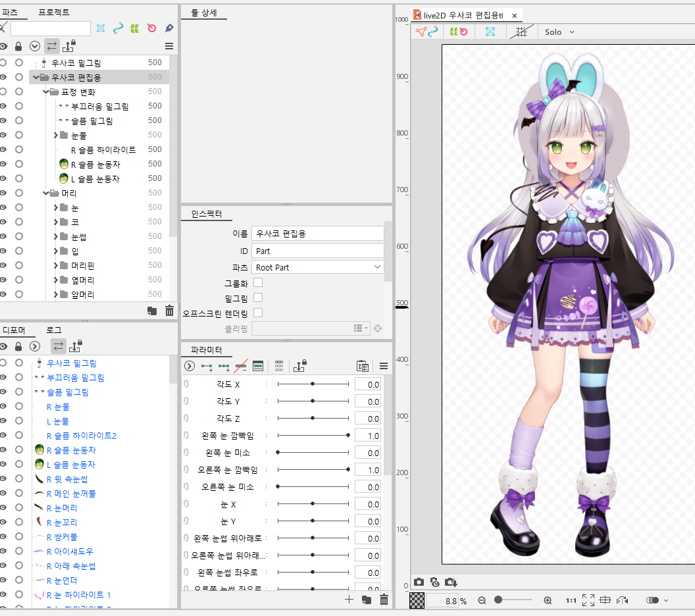Click 왼쪽 눈 깜빡임 slider handle
This screenshot has height=616, width=695.
(348, 435)
